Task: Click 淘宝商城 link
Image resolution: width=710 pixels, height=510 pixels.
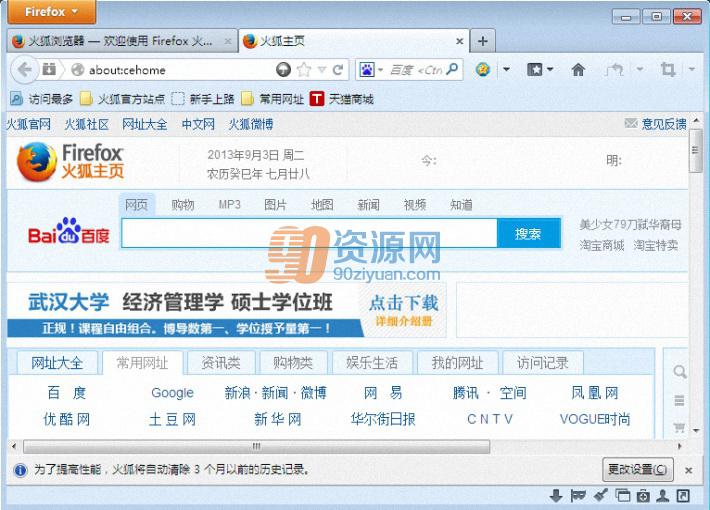Action: point(602,245)
